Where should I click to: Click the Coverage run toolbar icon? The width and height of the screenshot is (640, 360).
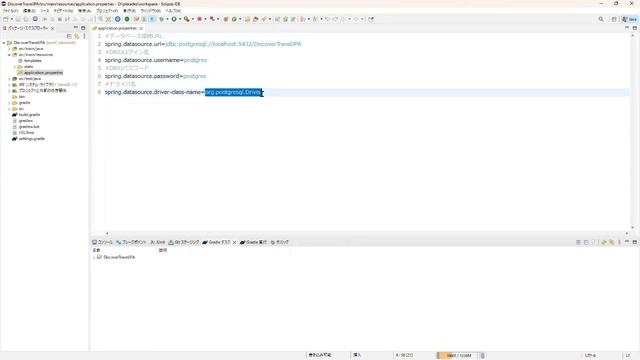point(187,19)
